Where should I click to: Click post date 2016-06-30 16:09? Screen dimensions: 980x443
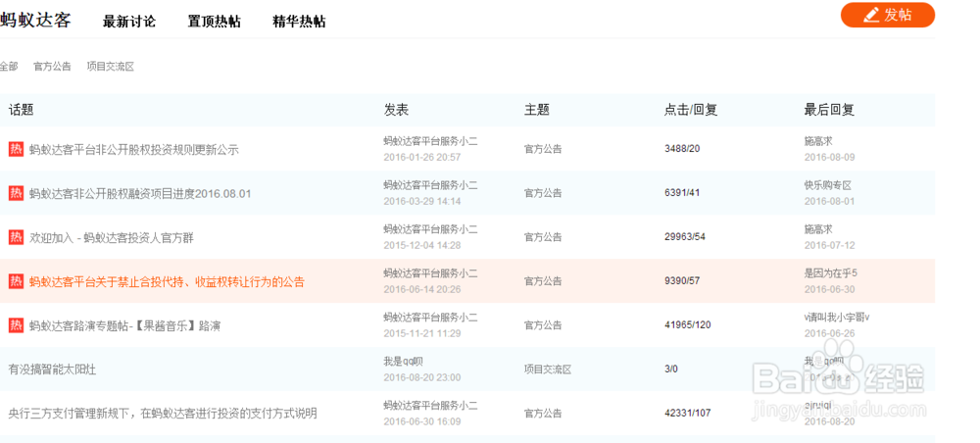[421, 421]
